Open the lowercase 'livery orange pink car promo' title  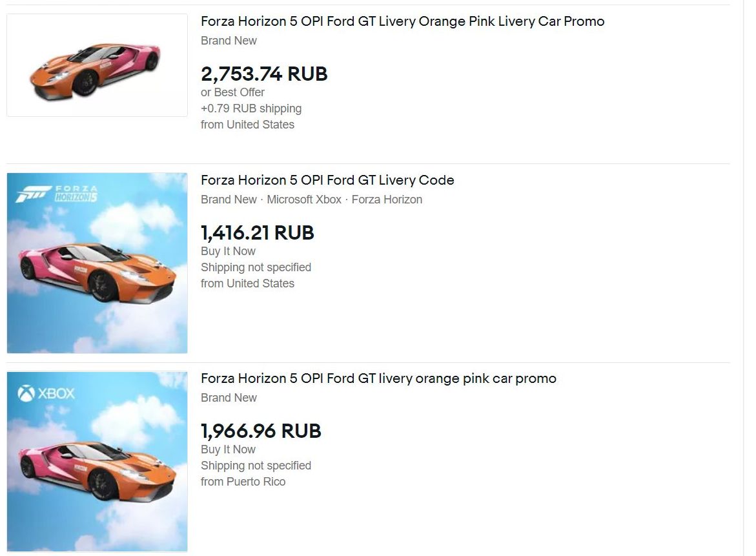[378, 378]
